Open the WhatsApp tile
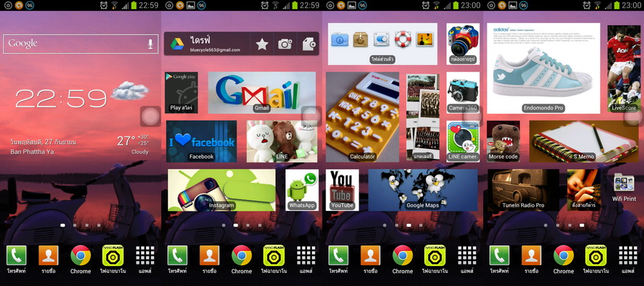 pyautogui.click(x=302, y=190)
